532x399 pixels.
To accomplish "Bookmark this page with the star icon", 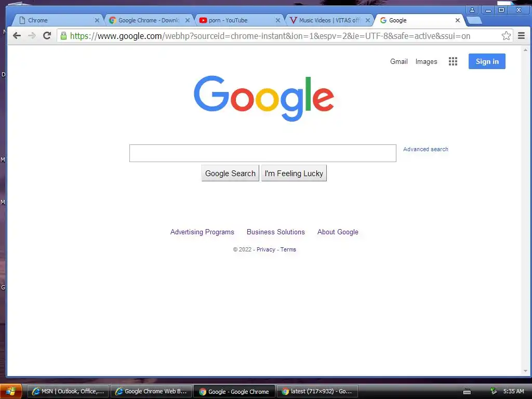I will pos(506,36).
